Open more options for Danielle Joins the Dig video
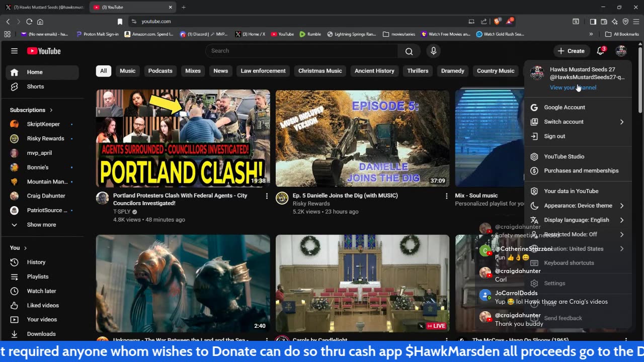The width and height of the screenshot is (644, 362). [446, 196]
